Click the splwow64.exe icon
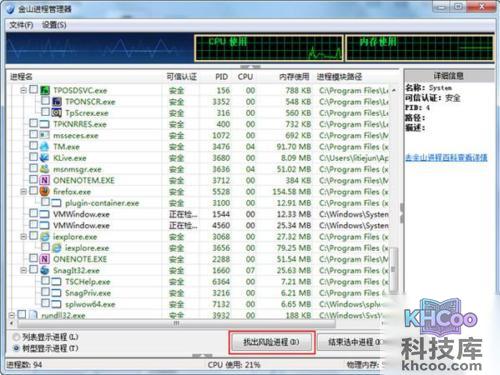The image size is (500, 375). (x=56, y=304)
